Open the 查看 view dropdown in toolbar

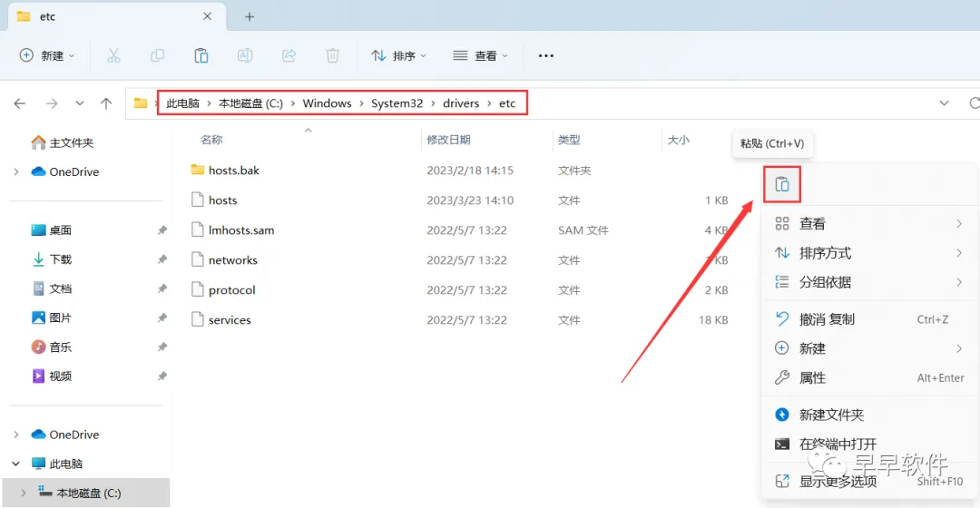[x=480, y=55]
